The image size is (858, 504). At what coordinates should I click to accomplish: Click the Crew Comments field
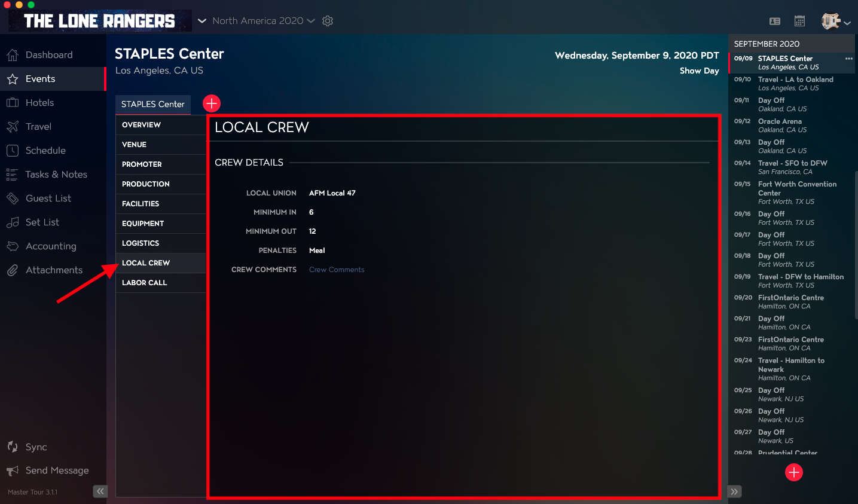point(337,270)
